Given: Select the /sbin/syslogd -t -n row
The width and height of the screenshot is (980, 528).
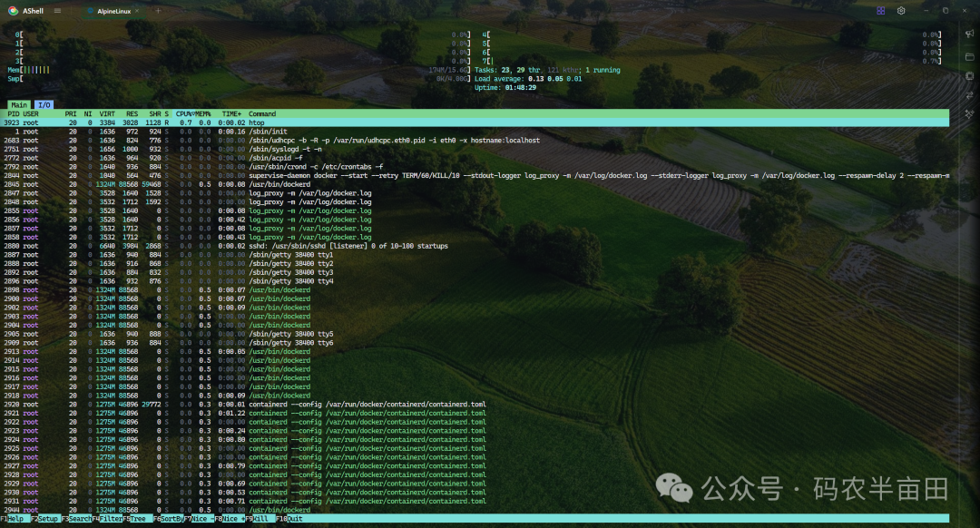Looking at the screenshot, I should (x=475, y=150).
